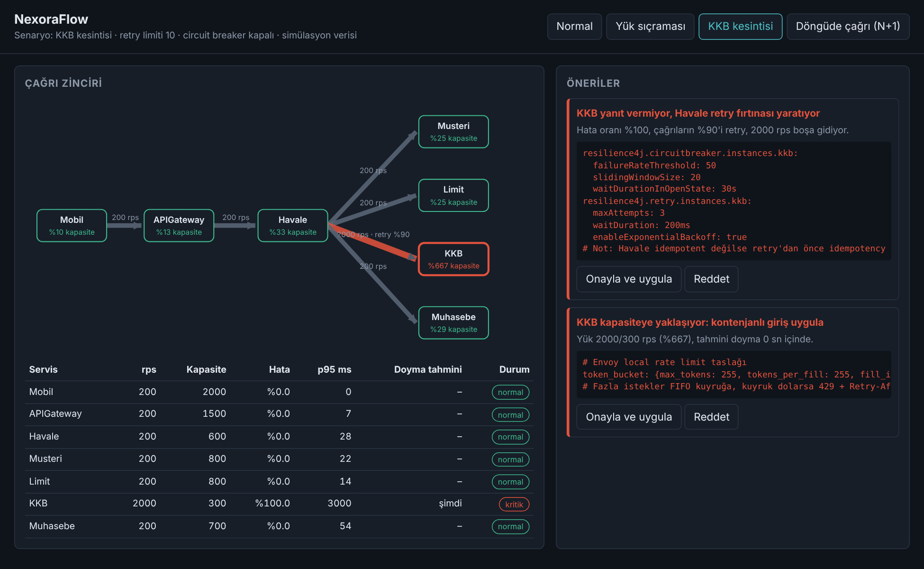Select the Limit node in the graph
924x569 pixels.
(453, 195)
